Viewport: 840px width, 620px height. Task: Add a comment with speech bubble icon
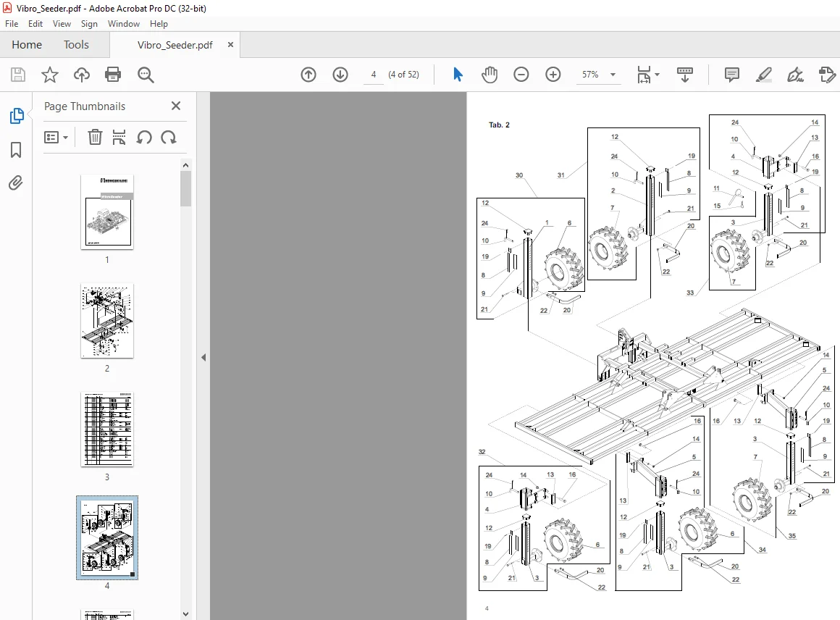732,75
